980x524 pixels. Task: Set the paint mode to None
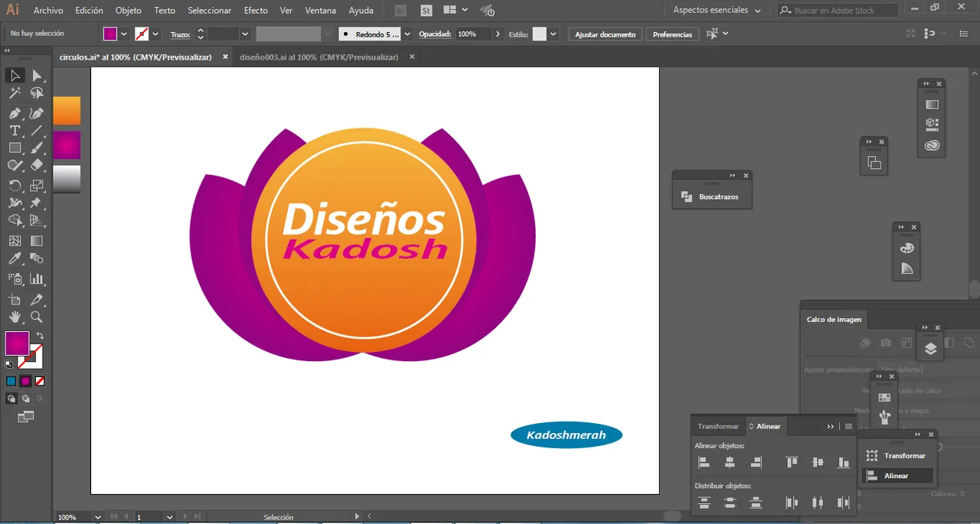pos(40,381)
